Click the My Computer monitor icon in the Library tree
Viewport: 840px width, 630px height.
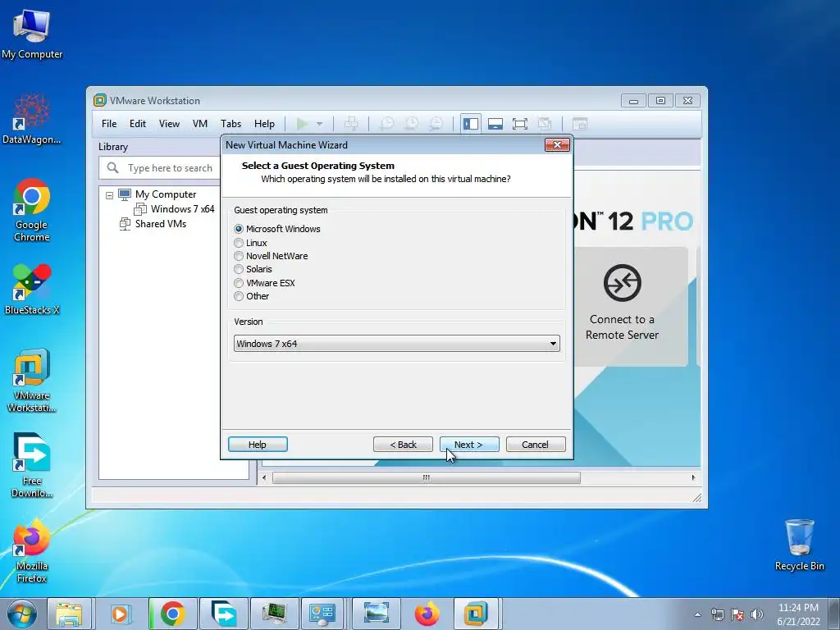point(125,194)
